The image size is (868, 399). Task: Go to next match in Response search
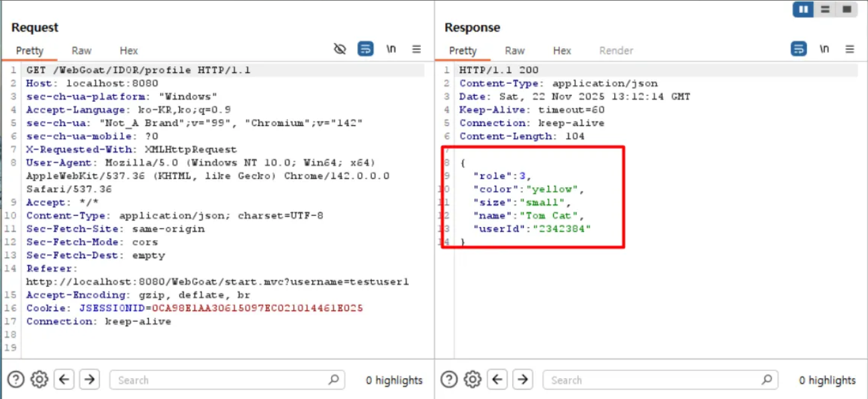click(x=522, y=380)
